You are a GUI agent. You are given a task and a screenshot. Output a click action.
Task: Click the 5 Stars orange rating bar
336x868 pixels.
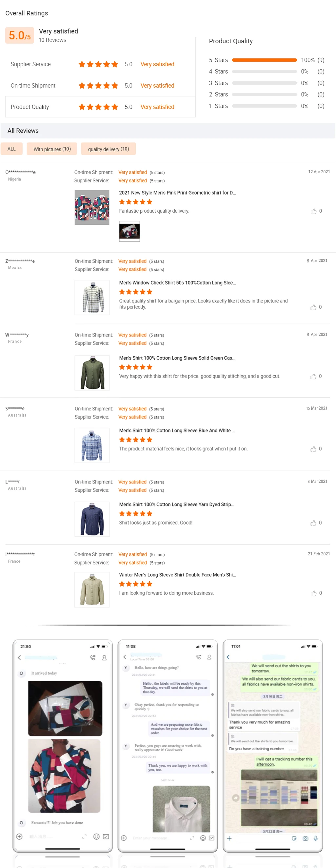(264, 60)
